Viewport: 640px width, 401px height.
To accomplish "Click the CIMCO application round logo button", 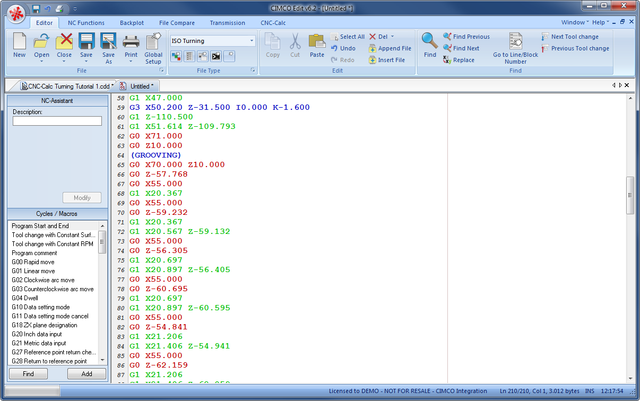I will click(x=16, y=13).
